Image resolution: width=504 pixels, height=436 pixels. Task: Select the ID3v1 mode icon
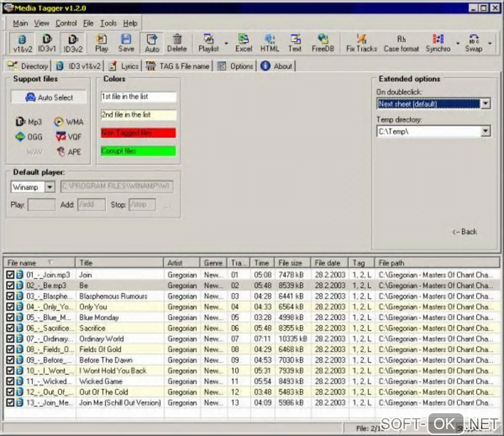tap(47, 43)
